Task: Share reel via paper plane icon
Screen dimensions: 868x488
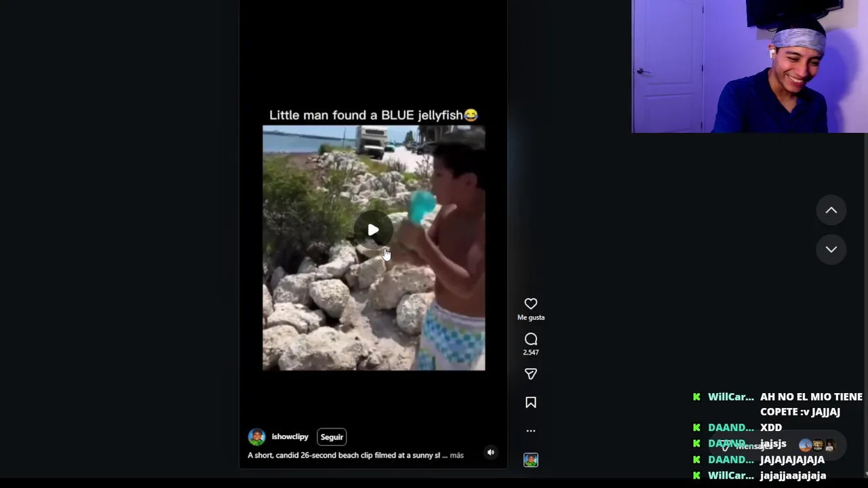Action: coord(530,374)
